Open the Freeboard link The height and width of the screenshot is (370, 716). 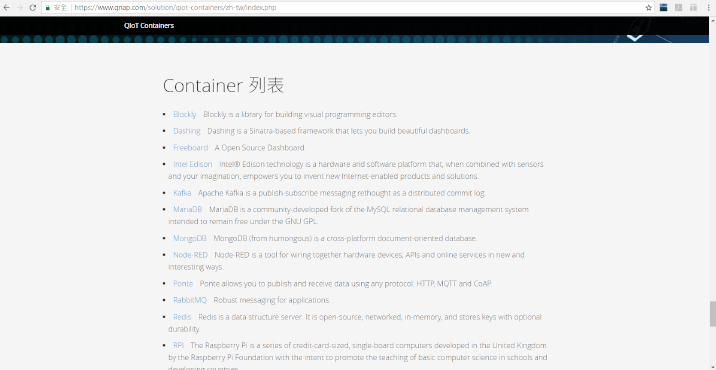coord(190,148)
